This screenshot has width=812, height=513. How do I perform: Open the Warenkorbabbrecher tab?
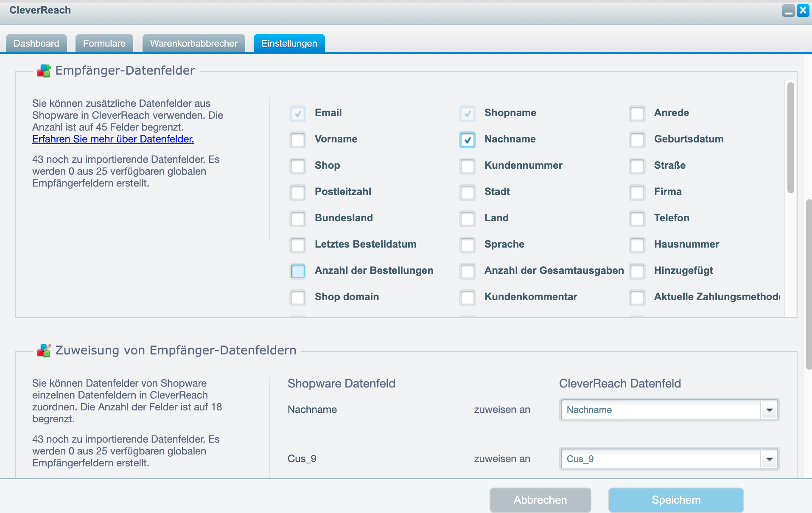tap(194, 43)
